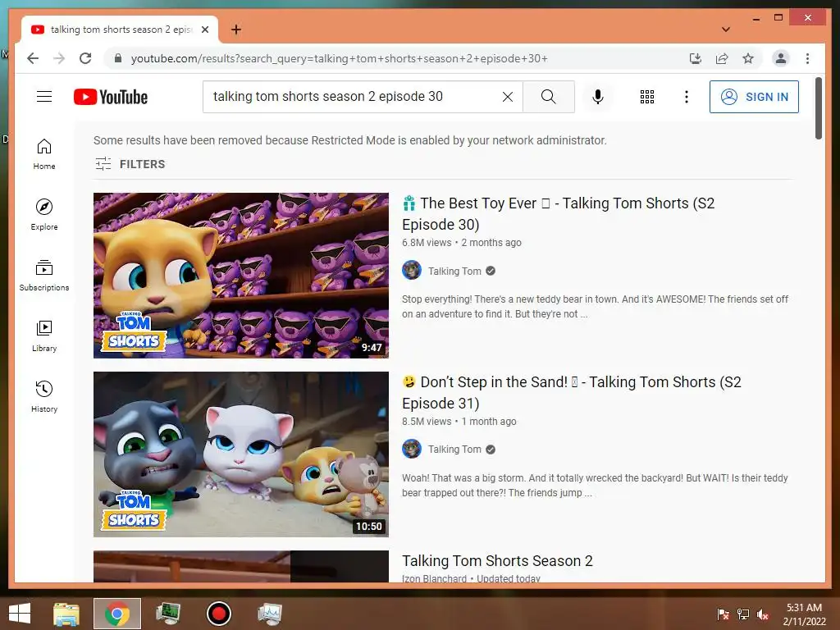Open a new tab with plus button
This screenshot has width=840, height=630.
click(235, 30)
